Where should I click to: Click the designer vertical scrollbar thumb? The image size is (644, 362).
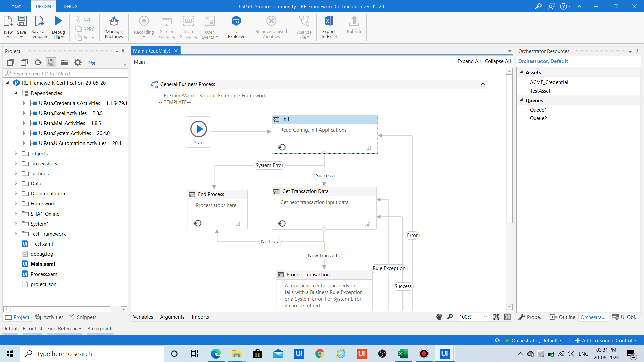(x=509, y=148)
